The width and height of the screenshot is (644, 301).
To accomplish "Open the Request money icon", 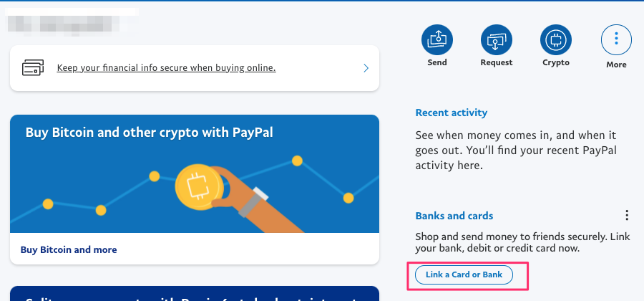I will click(497, 40).
